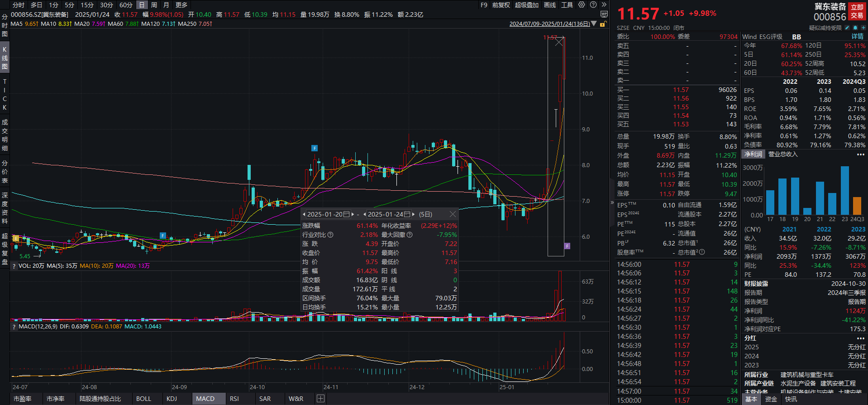The image size is (868, 405).
Task: Open calendar picker for start date 2025-01-20
Action: tap(347, 214)
